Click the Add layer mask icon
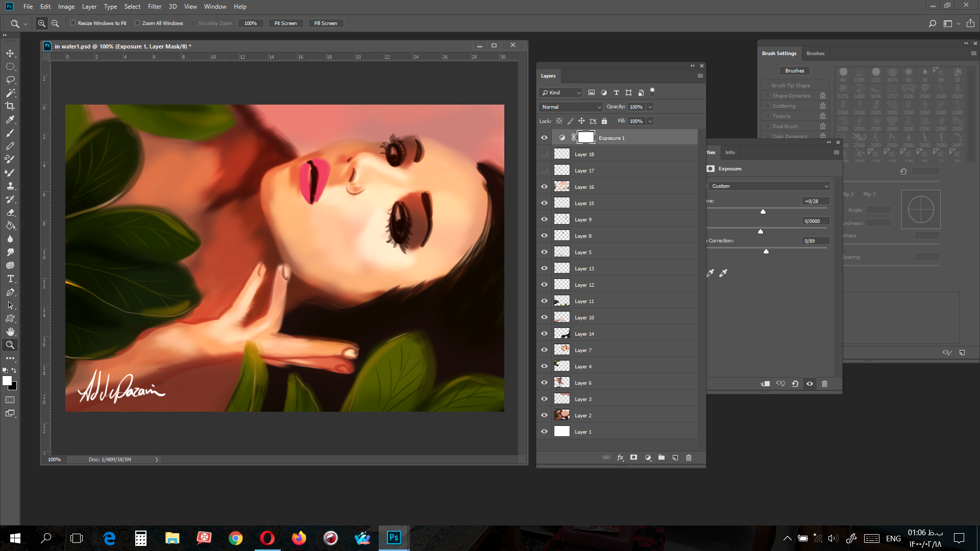Screen dimensions: 980x551 (633, 458)
